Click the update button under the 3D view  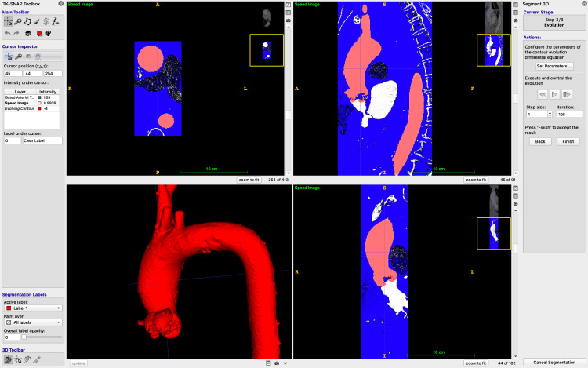78,363
